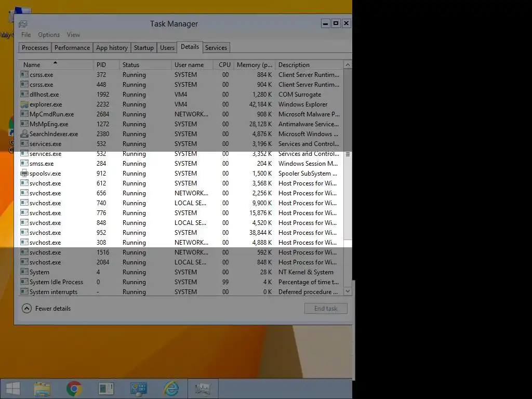Click the icon of svchost.exe PID 308
532x399 pixels.
click(x=24, y=242)
